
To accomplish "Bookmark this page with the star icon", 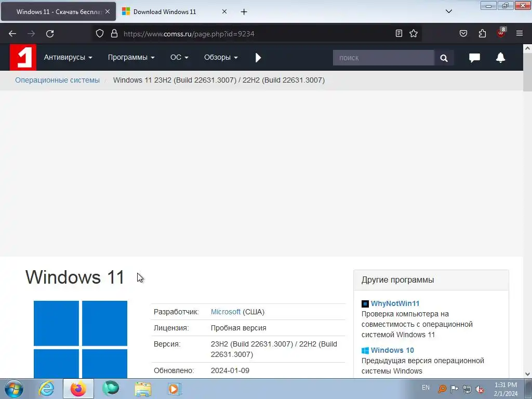I will pyautogui.click(x=413, y=33).
